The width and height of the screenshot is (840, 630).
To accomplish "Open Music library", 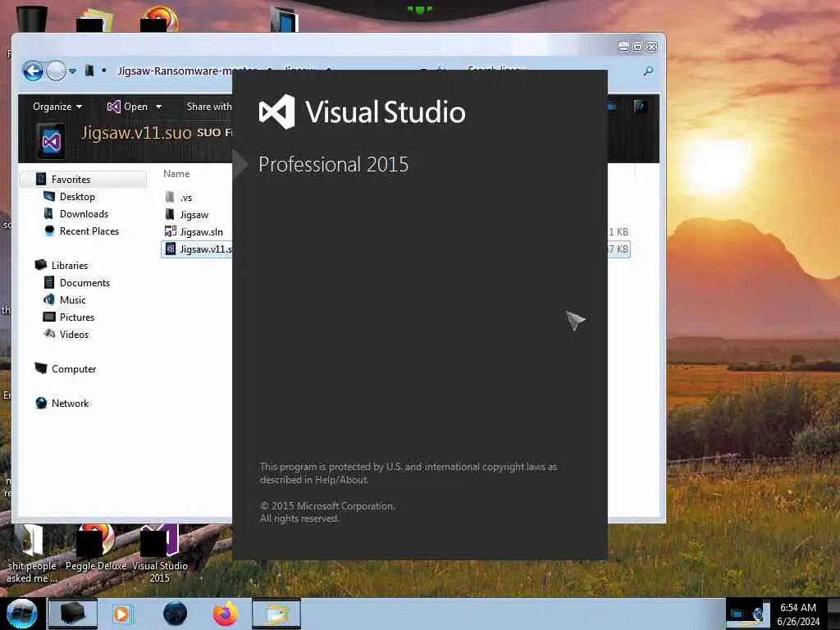I will [73, 299].
